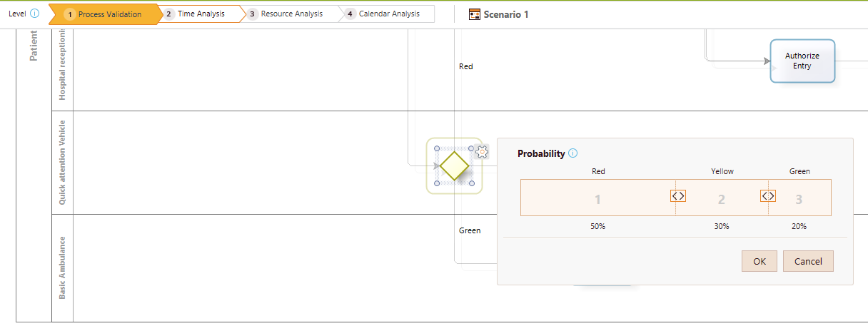Open the Probability info tooltip icon

point(573,153)
